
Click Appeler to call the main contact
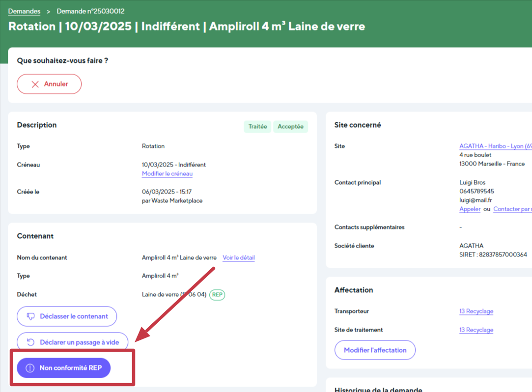(470, 209)
